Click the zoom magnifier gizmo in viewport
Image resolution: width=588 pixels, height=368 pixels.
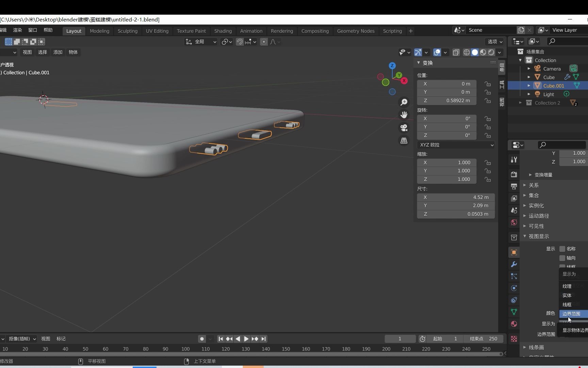(x=404, y=102)
